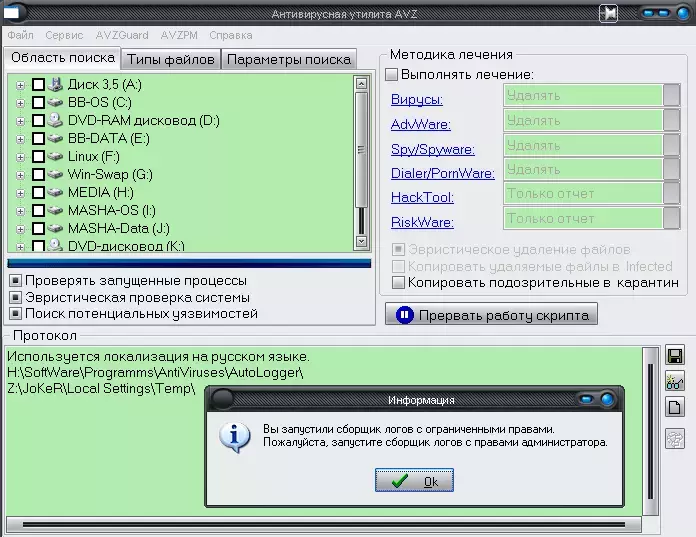Screen dimensions: 696x537
Task: Switch to the Параметры поиска tab
Action: 289,59
